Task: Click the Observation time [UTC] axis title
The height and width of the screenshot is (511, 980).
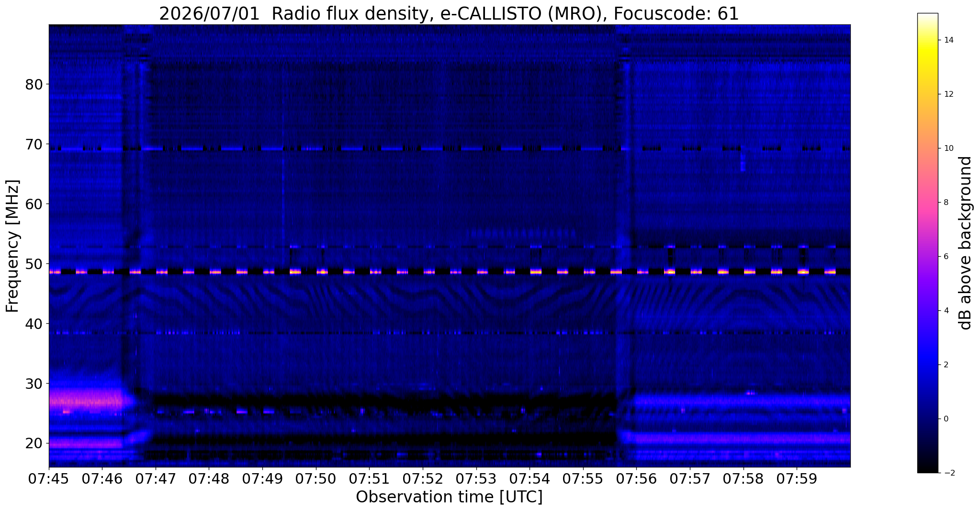Action: coord(449,497)
